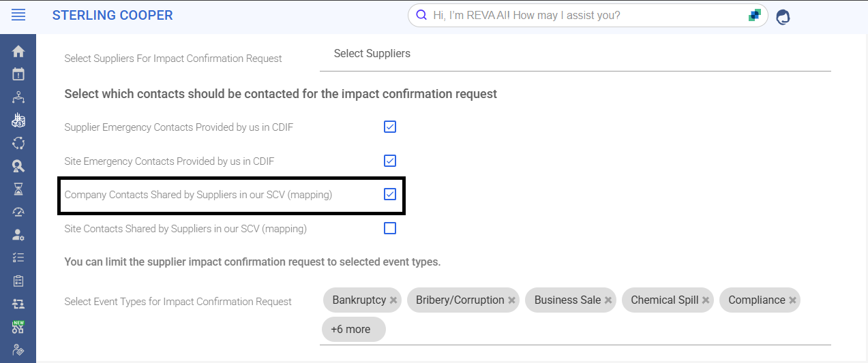This screenshot has width=868, height=363.
Task: Go to Home via sidebar house icon
Action: 18,51
